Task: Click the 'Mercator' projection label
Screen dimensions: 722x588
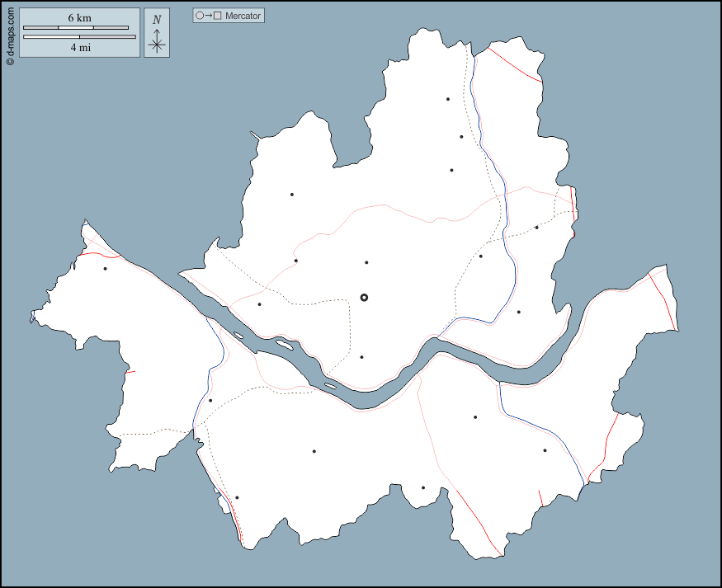Action: (x=243, y=16)
